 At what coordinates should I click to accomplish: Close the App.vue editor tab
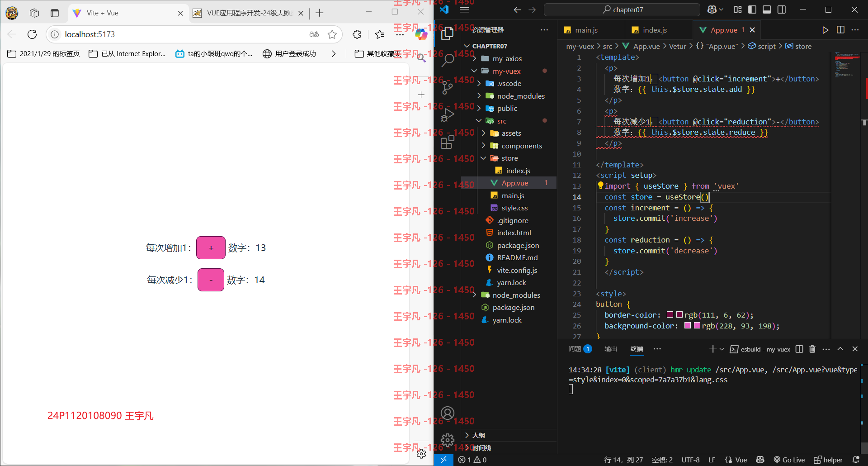(x=752, y=30)
